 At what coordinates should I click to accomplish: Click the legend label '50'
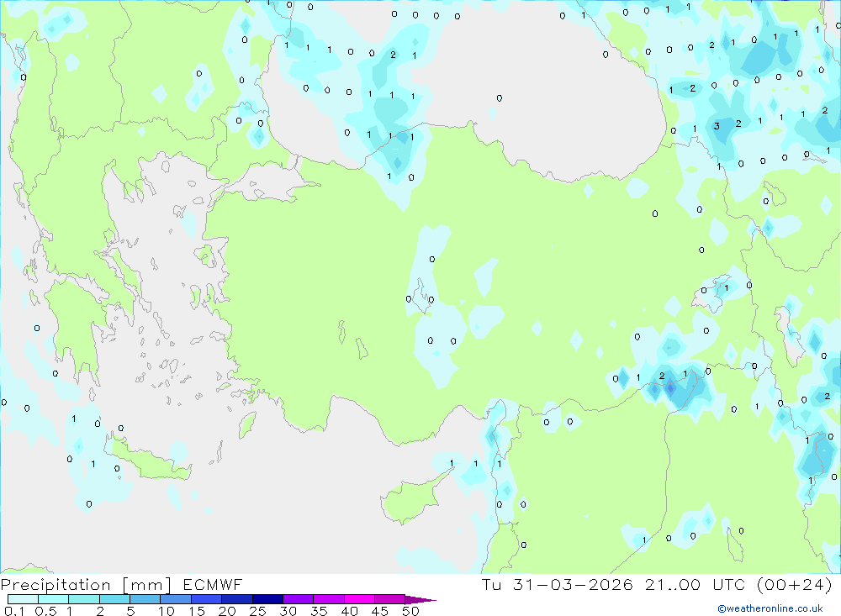[410, 611]
